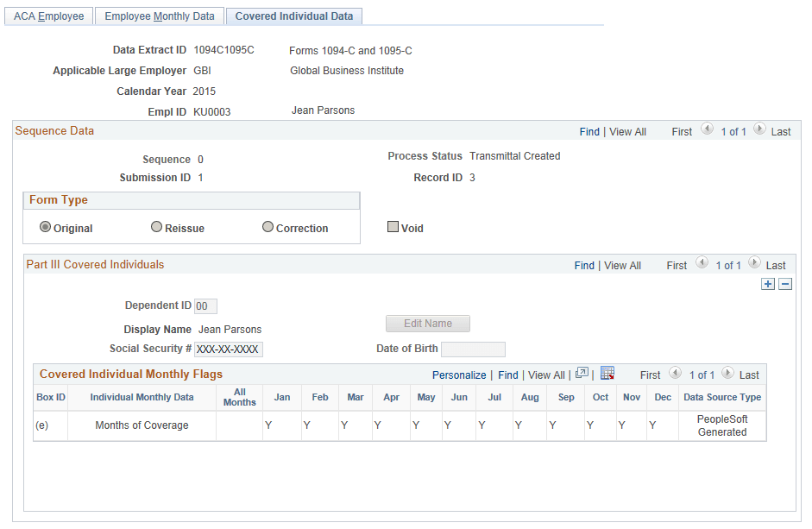Click previous-page arrow in Part III header
Viewport: 812px width, 529px height.
coord(702,265)
